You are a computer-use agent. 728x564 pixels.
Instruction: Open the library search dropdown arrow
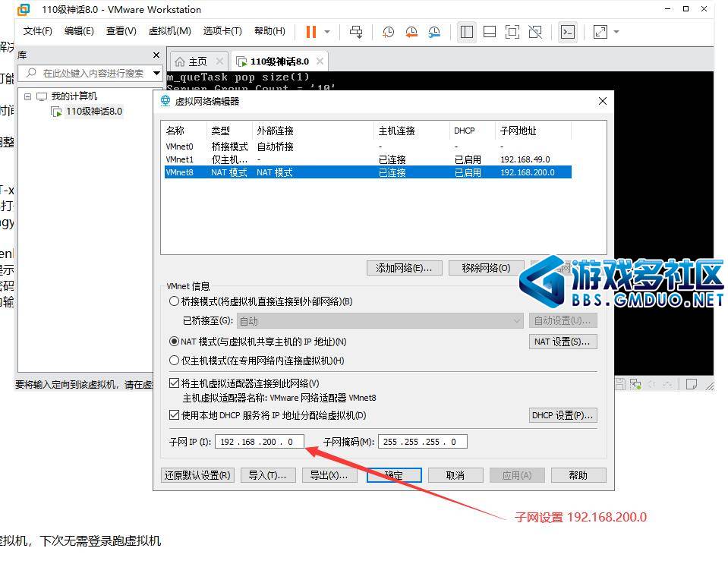tap(156, 73)
